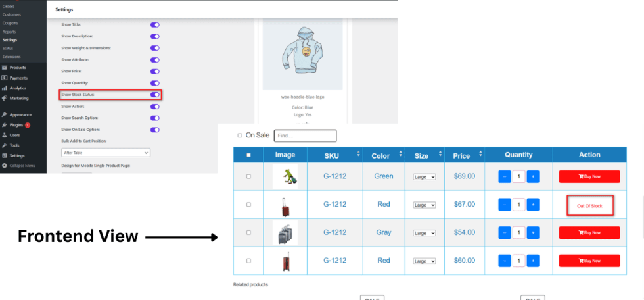644x300 pixels.
Task: Open the Appearance brush icon
Action: click(5, 114)
